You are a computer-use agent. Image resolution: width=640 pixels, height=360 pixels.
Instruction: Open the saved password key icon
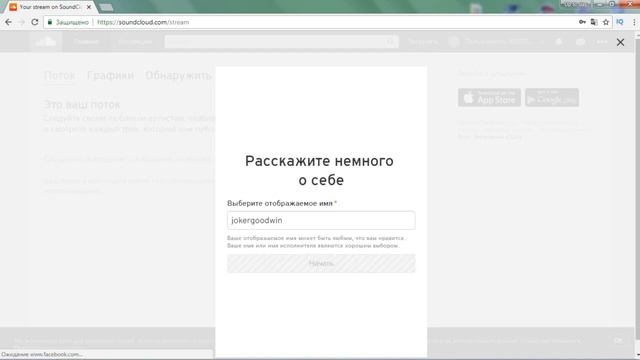tap(582, 22)
